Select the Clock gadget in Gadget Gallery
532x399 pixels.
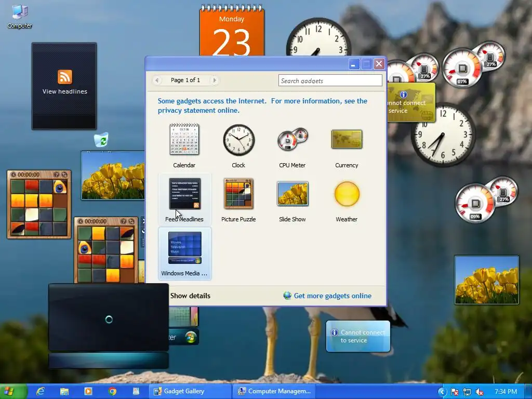(238, 146)
